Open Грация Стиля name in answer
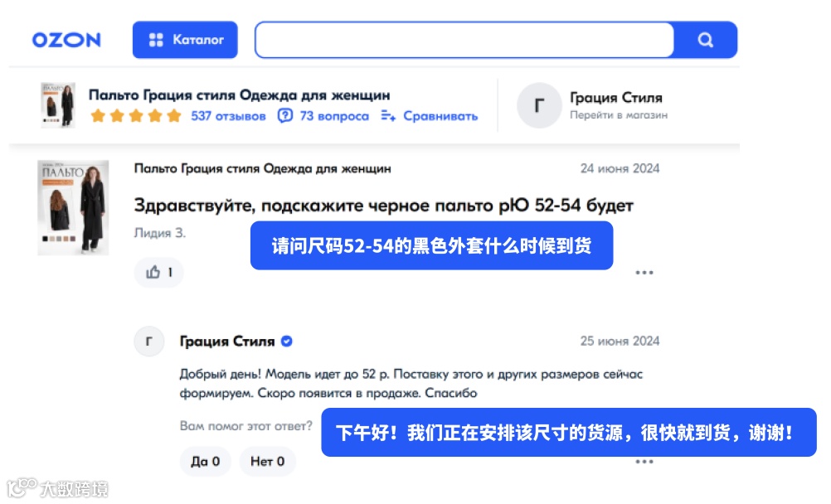This screenshot has height=504, width=831. pos(227,342)
